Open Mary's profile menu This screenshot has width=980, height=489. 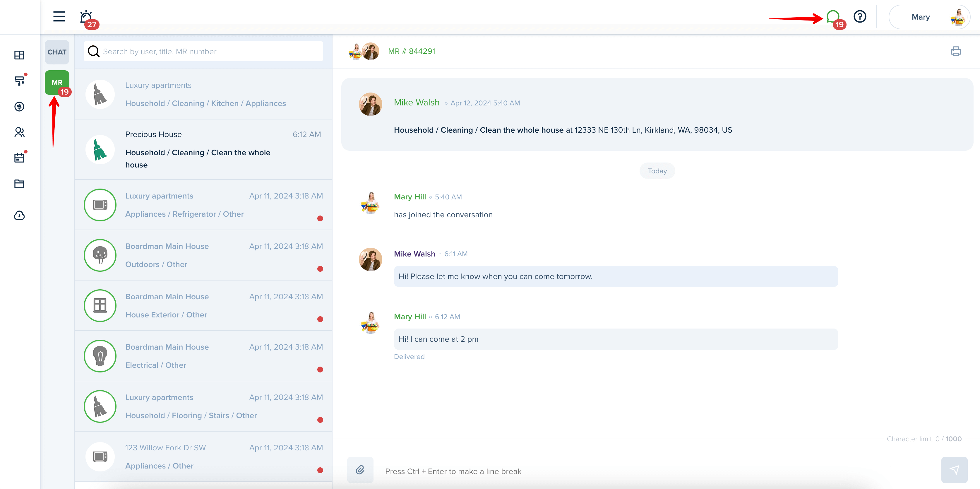929,17
